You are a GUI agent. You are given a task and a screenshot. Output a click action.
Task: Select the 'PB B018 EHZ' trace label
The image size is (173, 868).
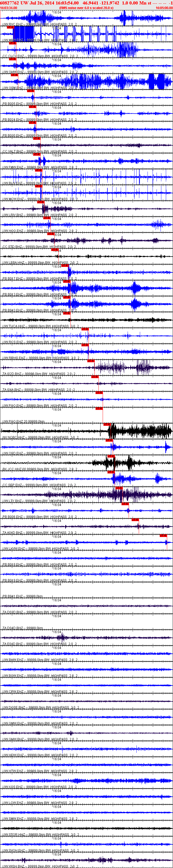pos(40,565)
